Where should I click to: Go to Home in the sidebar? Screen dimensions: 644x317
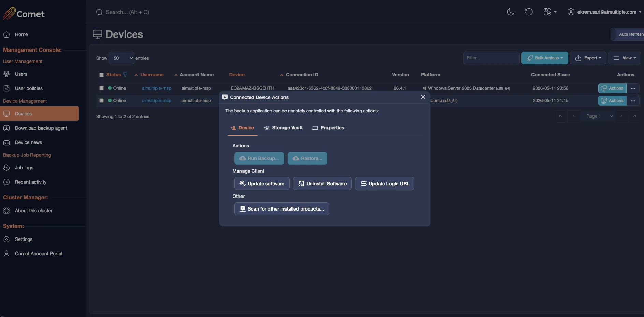tap(21, 34)
